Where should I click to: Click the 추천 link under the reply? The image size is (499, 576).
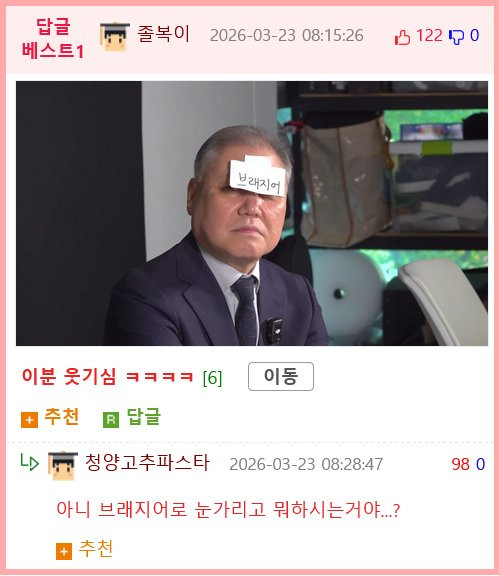click(x=96, y=548)
